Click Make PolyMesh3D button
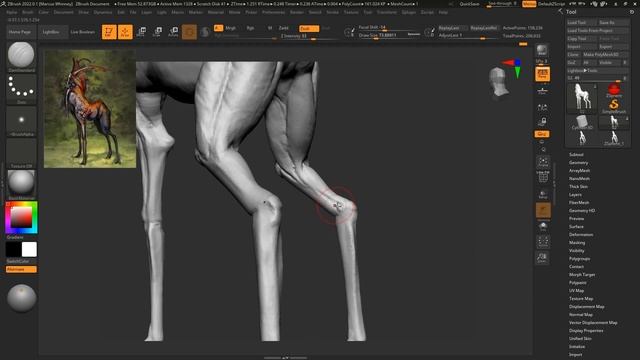 (x=606, y=54)
